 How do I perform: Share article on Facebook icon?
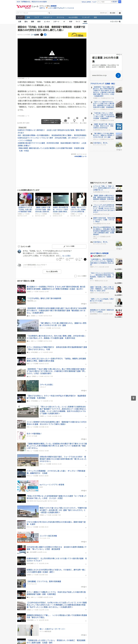point(45,35)
